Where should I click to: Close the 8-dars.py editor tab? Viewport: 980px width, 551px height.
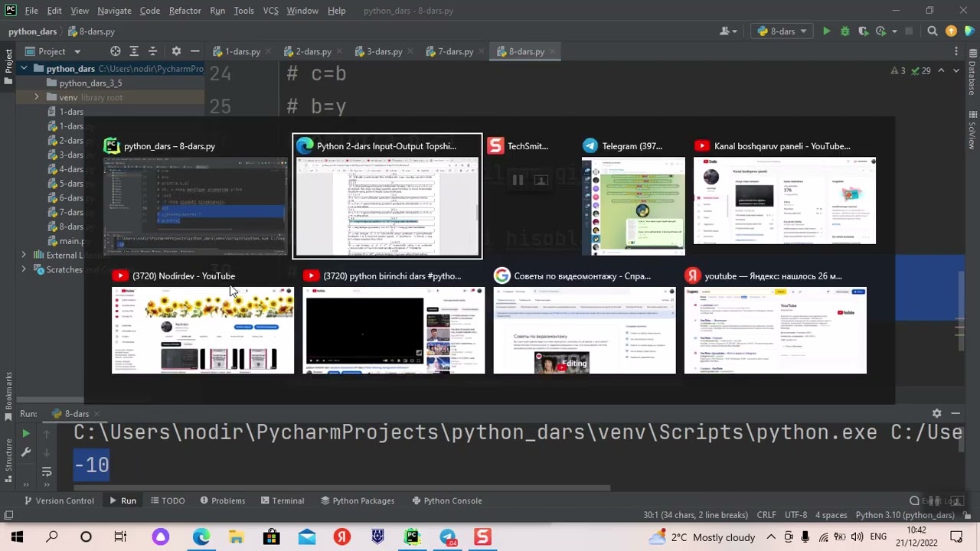[x=553, y=51]
